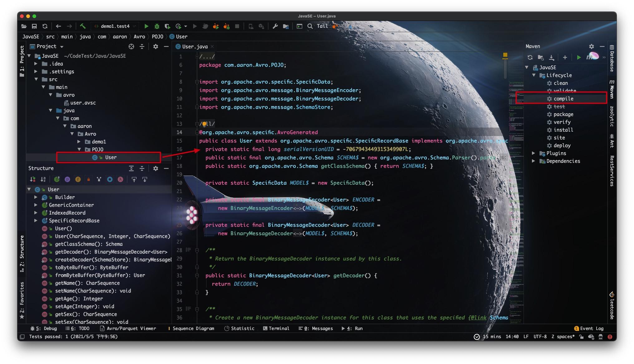634x364 pixels.
Task: Expand the Plugins node in Maven panel
Action: [534, 153]
